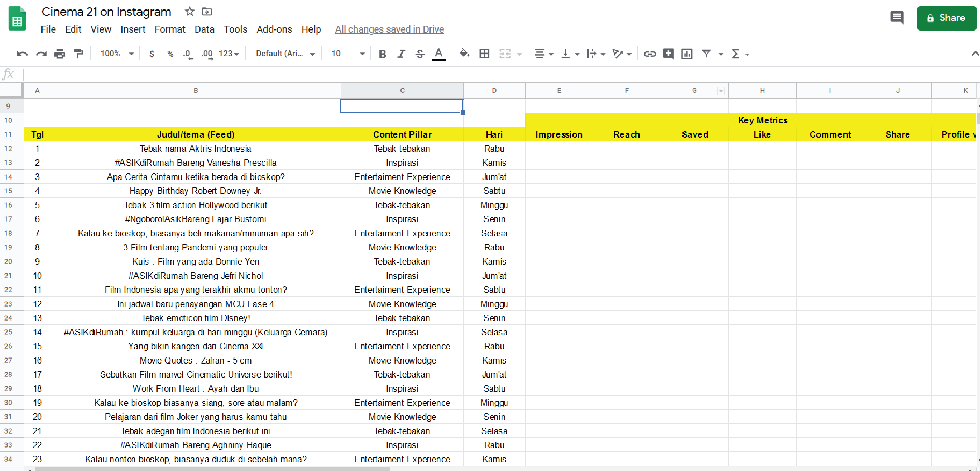Open the Help menu
The image size is (980, 471).
coord(311,29)
